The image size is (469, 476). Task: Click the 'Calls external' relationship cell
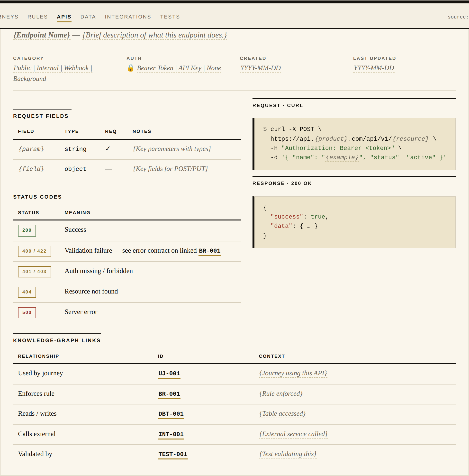37,434
